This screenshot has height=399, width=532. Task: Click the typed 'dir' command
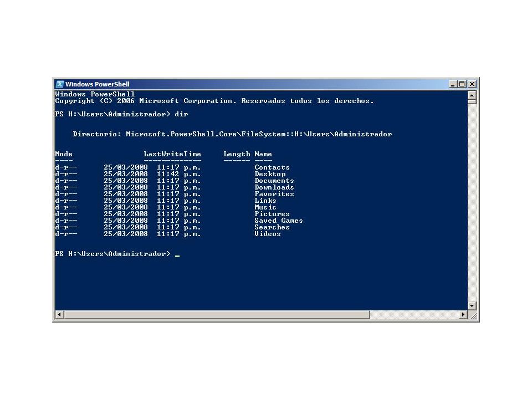click(181, 114)
